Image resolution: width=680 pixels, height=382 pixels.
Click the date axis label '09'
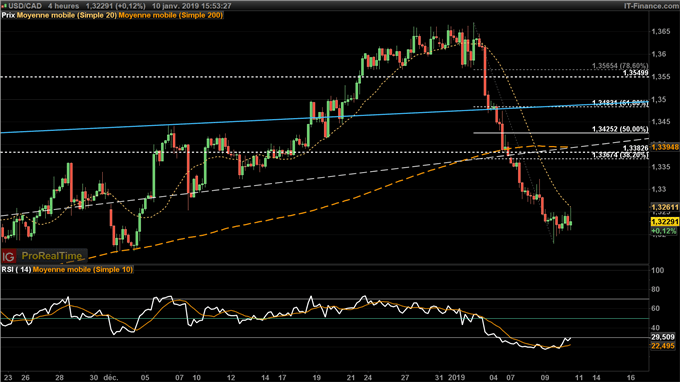[x=545, y=377]
